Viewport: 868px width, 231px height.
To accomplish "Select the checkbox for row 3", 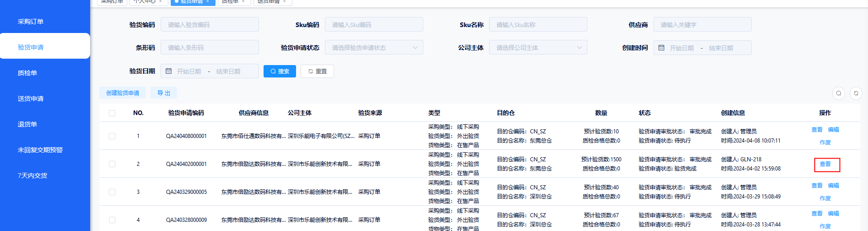I will click(112, 192).
